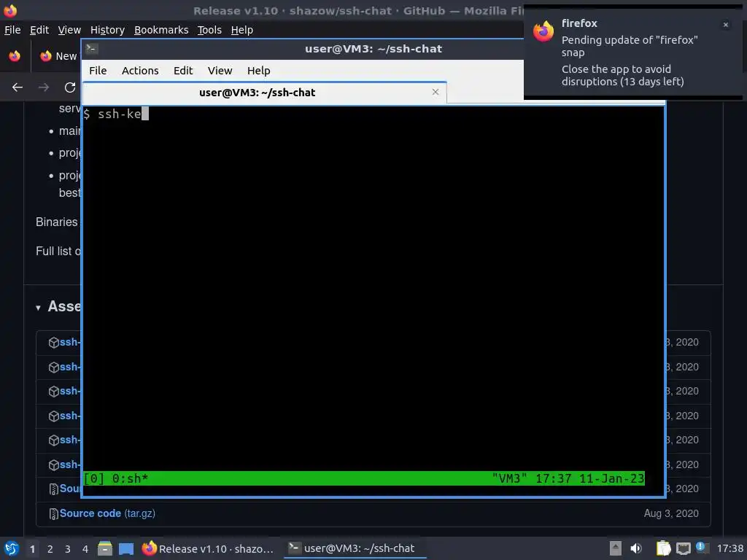This screenshot has height=560, width=747.
Task: Open terminal Actions menu
Action: (x=140, y=71)
